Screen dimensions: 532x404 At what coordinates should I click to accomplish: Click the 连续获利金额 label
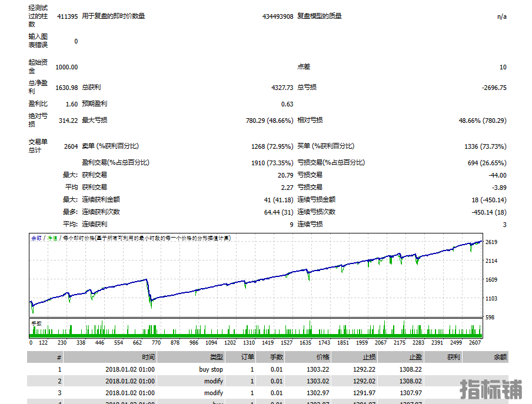[101, 199]
